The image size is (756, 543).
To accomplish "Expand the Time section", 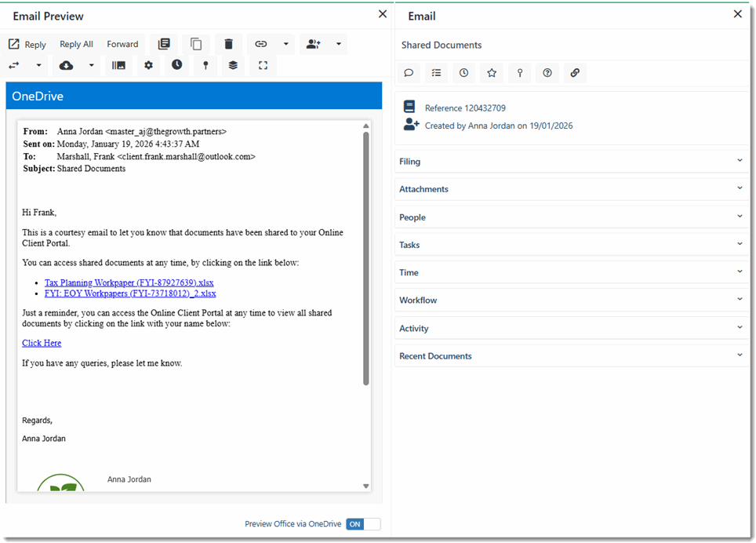I will point(572,272).
